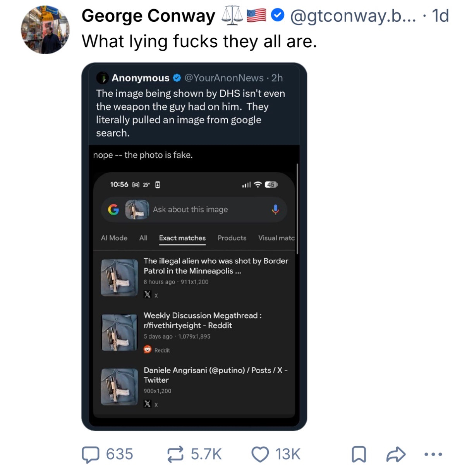The image size is (467, 476).
Task: Open George Conway display name link
Action: click(148, 16)
